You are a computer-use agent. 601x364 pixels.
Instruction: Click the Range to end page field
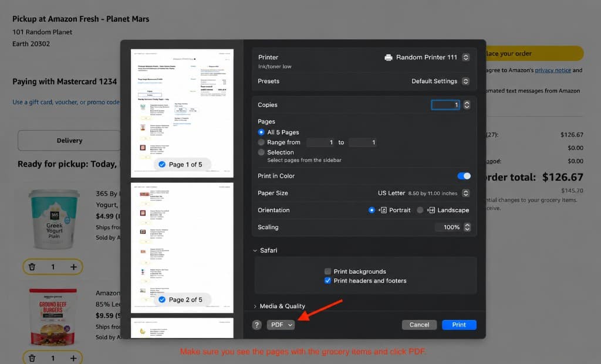click(x=363, y=142)
